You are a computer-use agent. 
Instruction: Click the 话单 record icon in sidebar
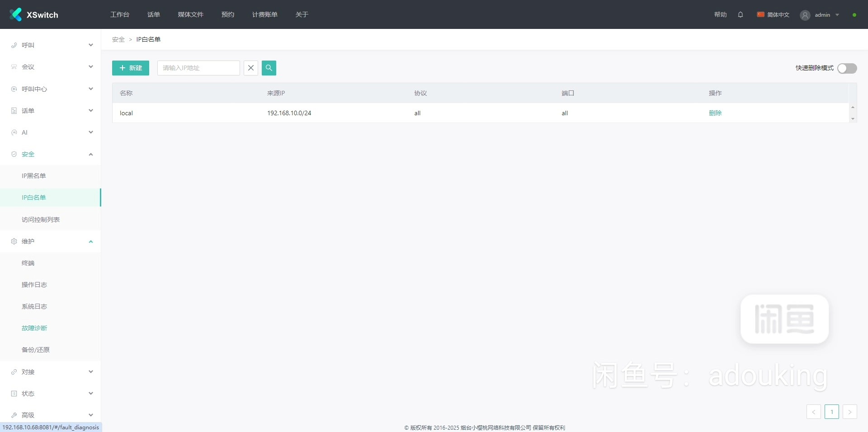pyautogui.click(x=14, y=111)
